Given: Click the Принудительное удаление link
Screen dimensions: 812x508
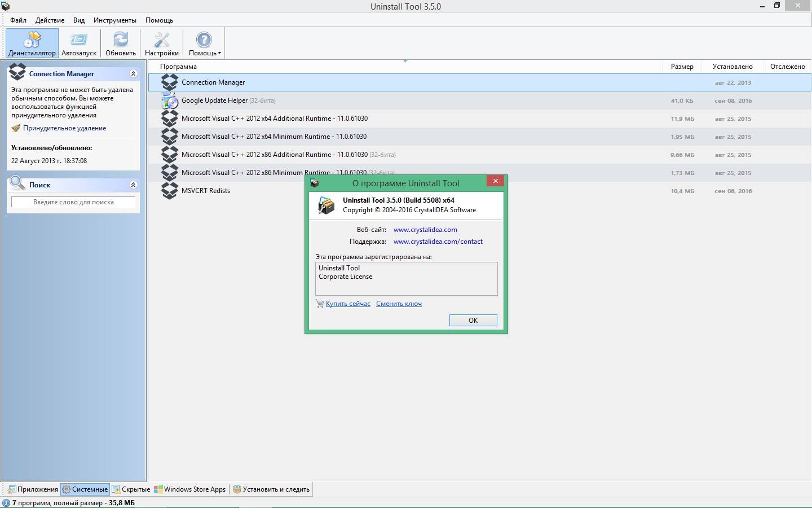Looking at the screenshot, I should 64,128.
